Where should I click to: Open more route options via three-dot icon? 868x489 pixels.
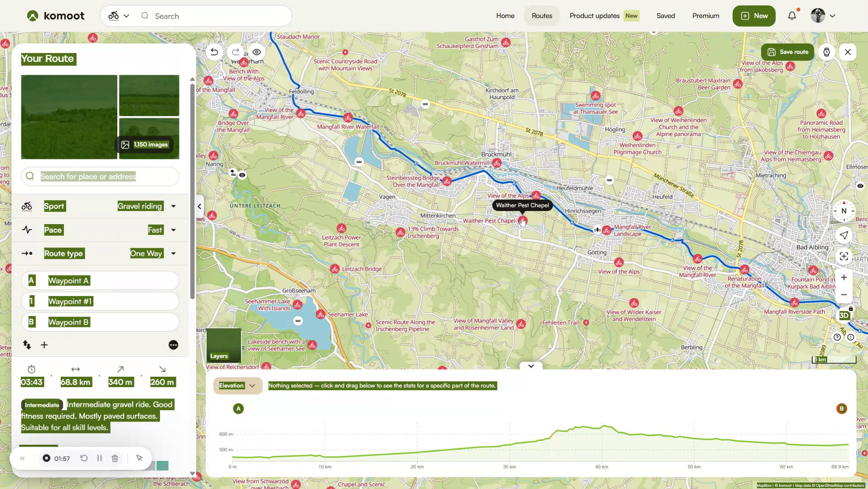173,345
